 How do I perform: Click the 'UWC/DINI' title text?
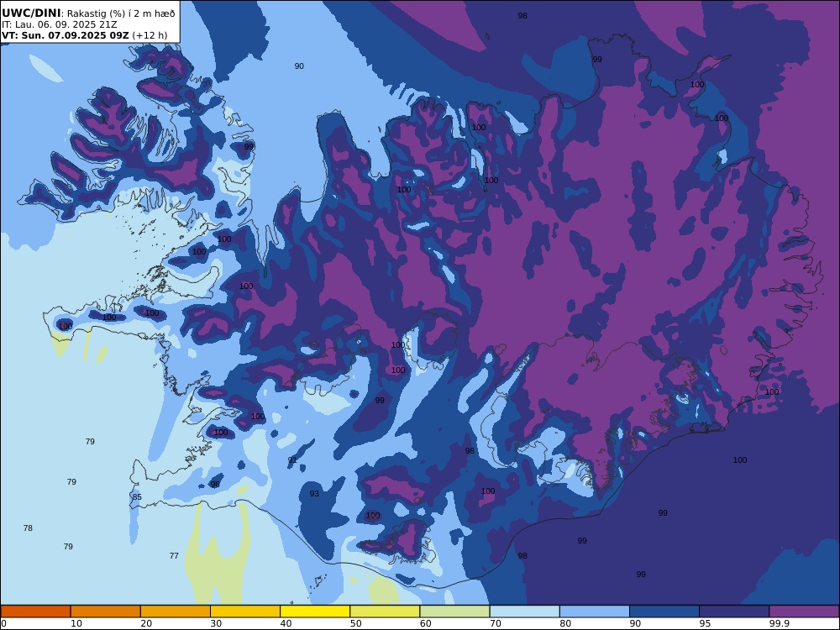pyautogui.click(x=31, y=13)
